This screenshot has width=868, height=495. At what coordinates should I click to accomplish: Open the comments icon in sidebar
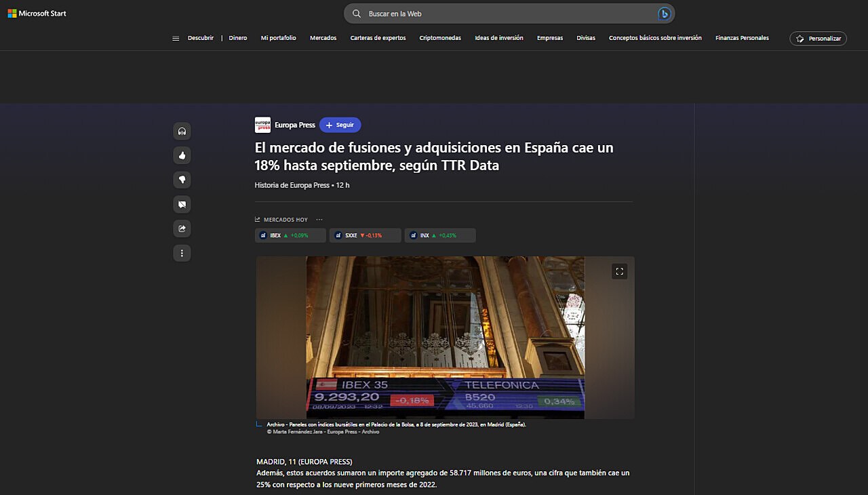pos(182,204)
